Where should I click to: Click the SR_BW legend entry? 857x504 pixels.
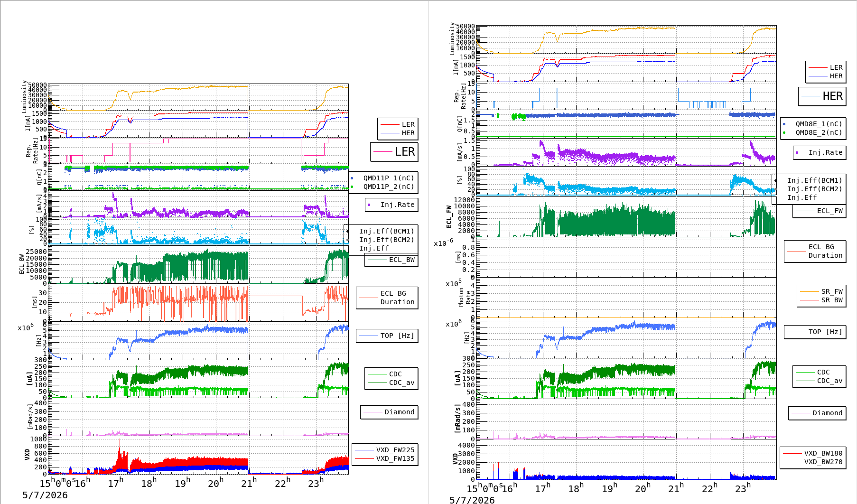tap(832, 300)
